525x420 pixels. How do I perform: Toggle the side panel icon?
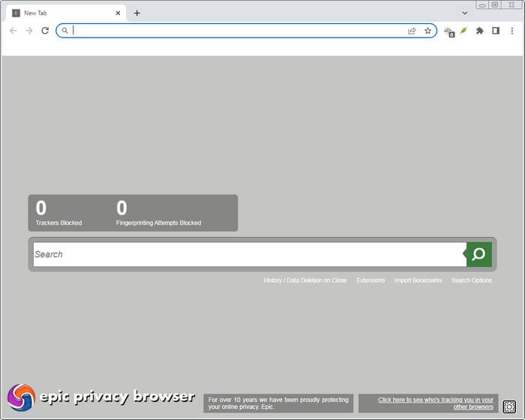click(x=496, y=31)
